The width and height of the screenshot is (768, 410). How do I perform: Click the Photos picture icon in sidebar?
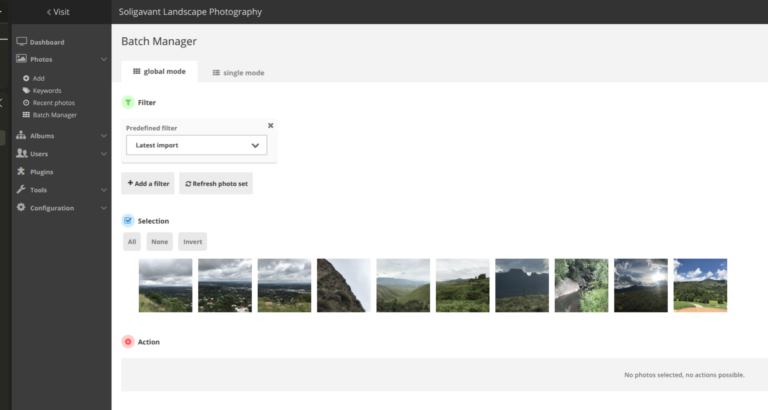point(21,59)
